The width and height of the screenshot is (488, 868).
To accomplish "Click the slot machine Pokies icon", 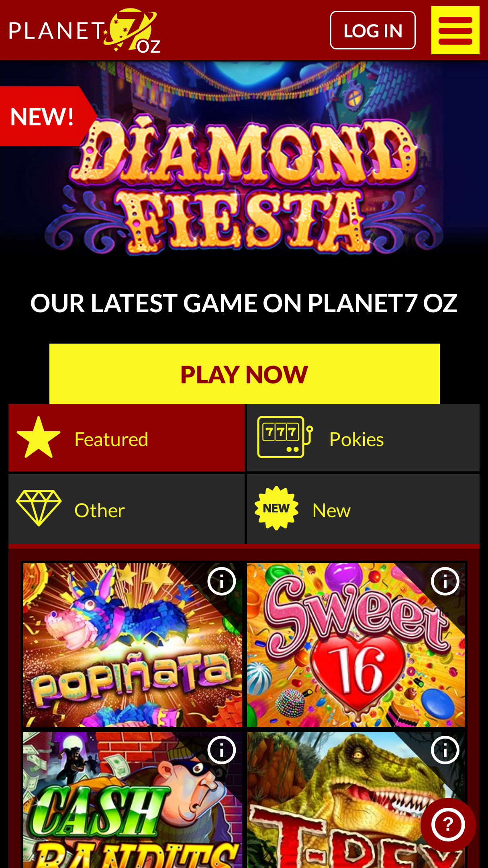I will tap(285, 437).
